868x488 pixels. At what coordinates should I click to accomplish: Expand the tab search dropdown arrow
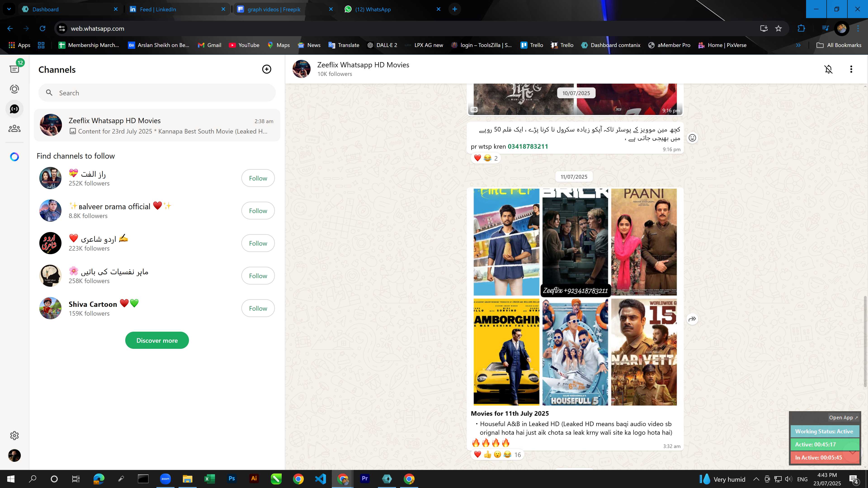click(x=9, y=9)
